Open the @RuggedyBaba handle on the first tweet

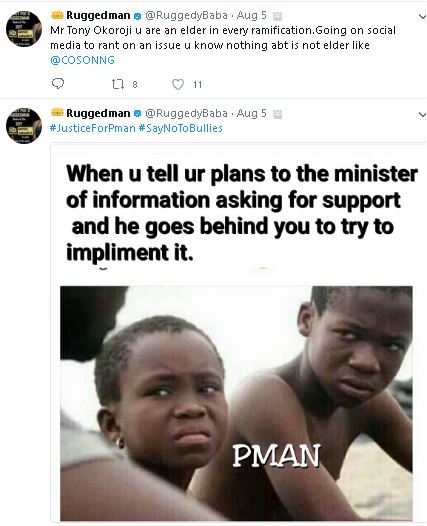pos(186,15)
